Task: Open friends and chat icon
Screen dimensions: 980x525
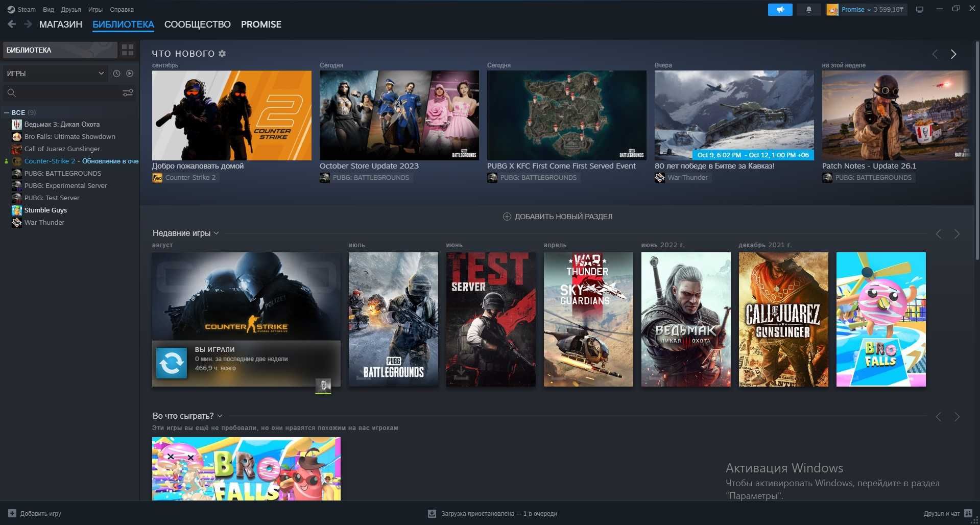Action: click(968, 513)
